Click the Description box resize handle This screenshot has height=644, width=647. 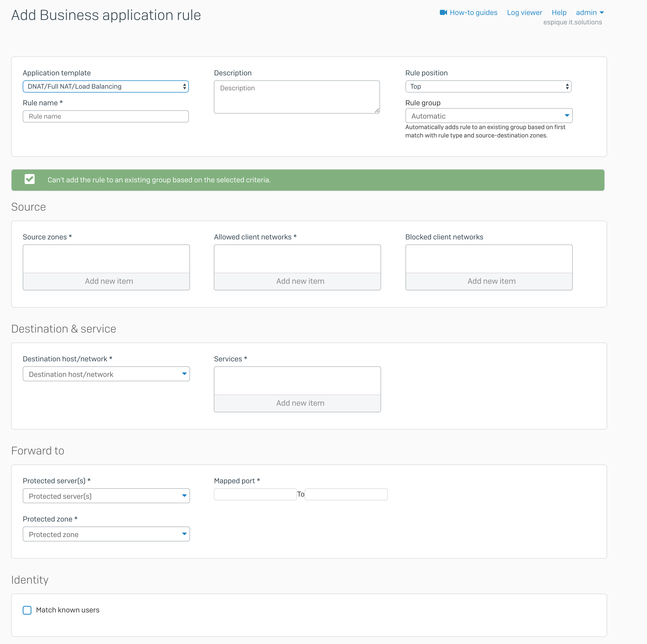click(377, 111)
